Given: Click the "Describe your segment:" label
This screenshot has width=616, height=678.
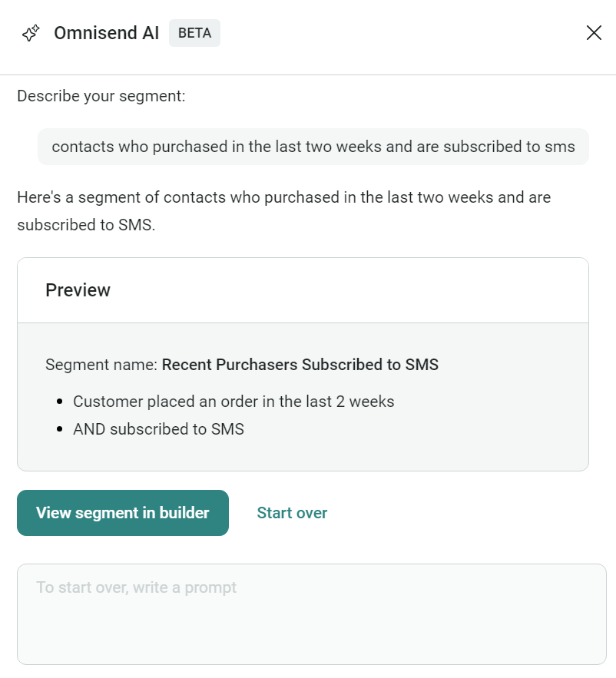Looking at the screenshot, I should click(x=101, y=97).
